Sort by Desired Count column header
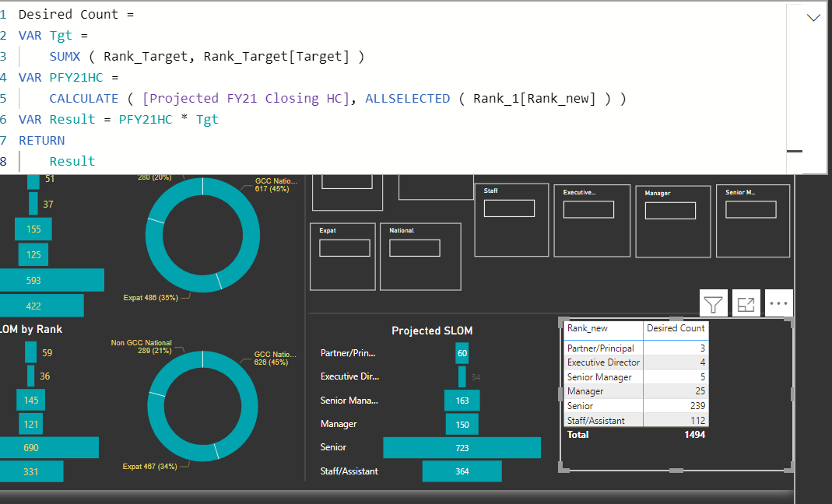The height and width of the screenshot is (504, 832). [x=676, y=328]
